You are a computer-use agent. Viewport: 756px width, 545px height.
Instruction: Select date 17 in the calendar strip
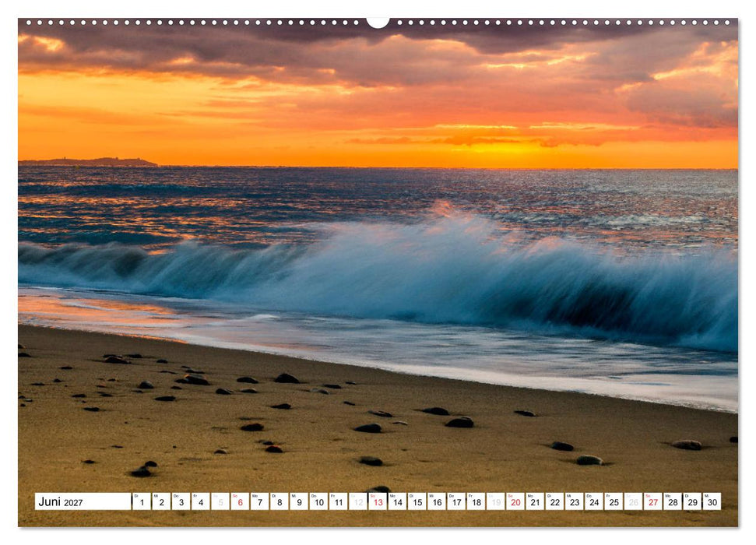[456, 501]
